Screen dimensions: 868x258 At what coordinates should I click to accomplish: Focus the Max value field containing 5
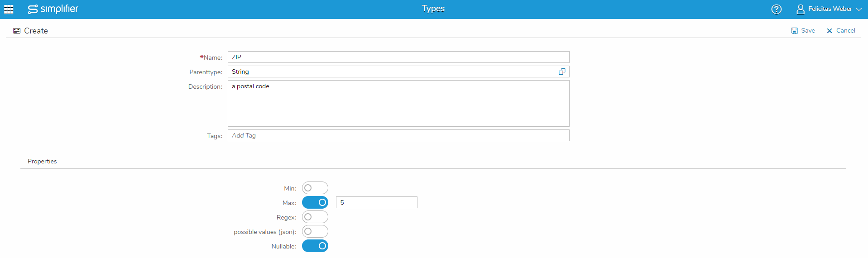(x=376, y=202)
